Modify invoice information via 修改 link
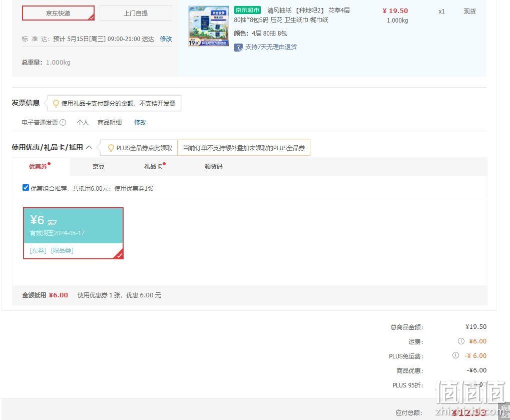The width and height of the screenshot is (510, 420). [140, 123]
